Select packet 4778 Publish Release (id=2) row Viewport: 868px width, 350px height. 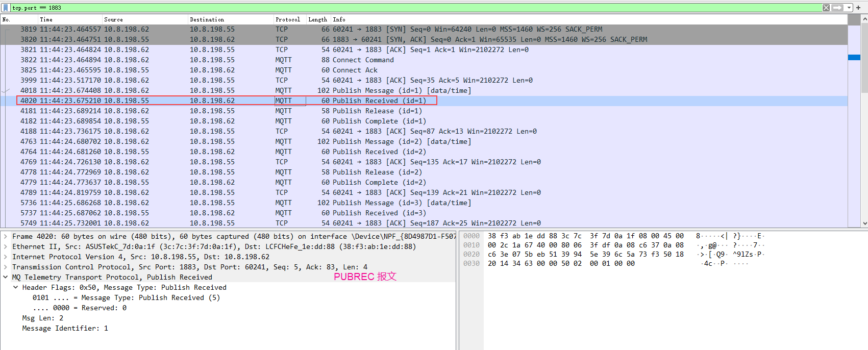tap(424, 172)
